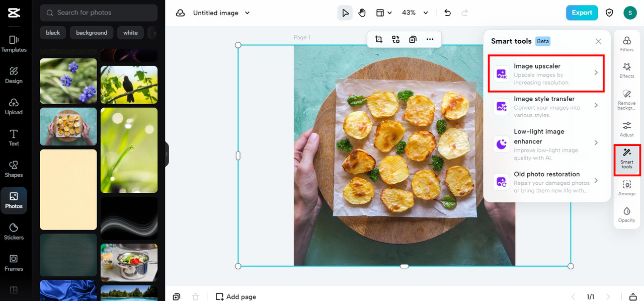Toggle the Smart tools panel button
Screen dimensions: 644x301
pos(627,160)
